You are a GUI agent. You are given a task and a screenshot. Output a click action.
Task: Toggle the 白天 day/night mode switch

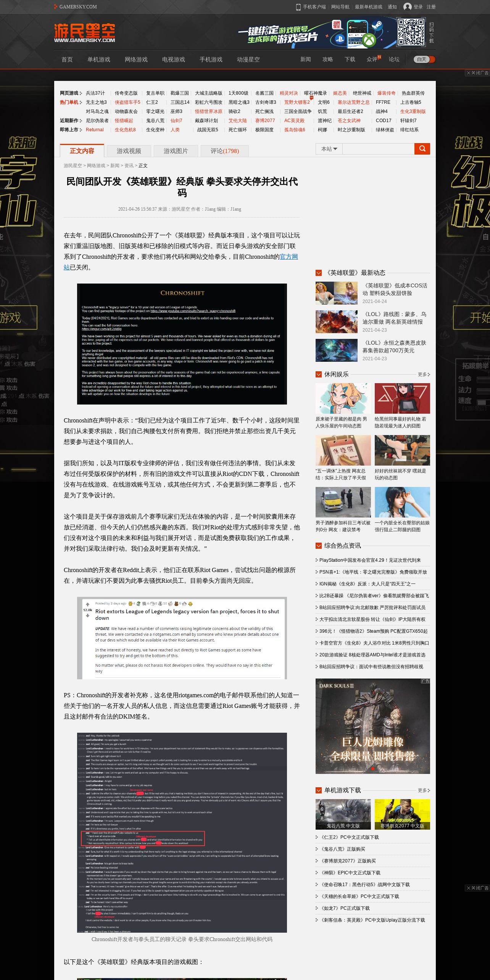pyautogui.click(x=424, y=60)
